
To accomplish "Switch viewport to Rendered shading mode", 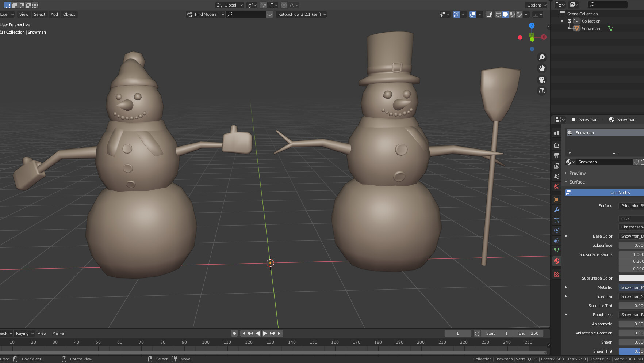I will tap(519, 14).
